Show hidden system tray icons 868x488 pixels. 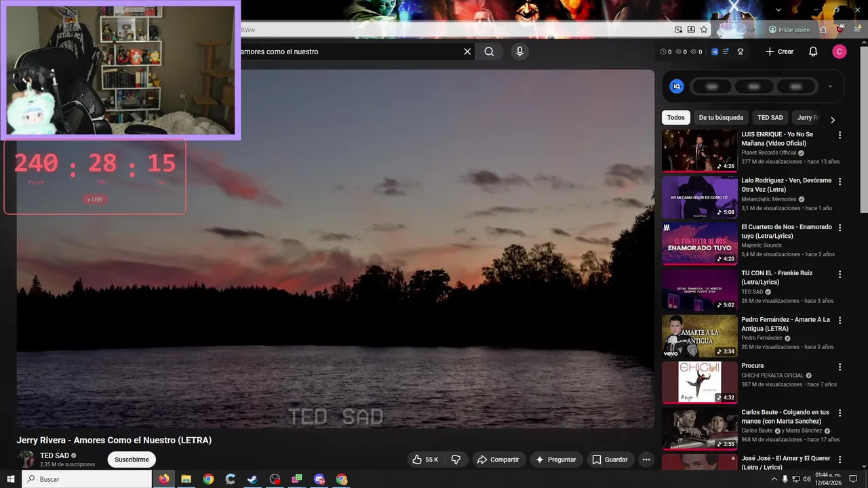774,479
